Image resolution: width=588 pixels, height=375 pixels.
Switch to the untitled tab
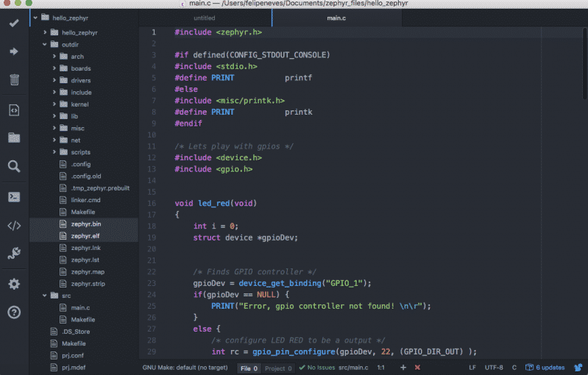(x=205, y=18)
